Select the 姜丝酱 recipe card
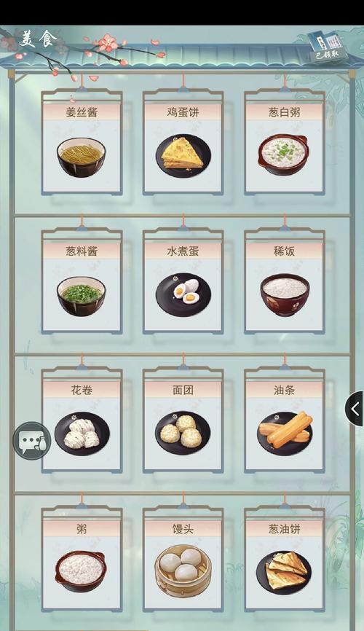Viewport: 364px width, 631px height. point(82,143)
